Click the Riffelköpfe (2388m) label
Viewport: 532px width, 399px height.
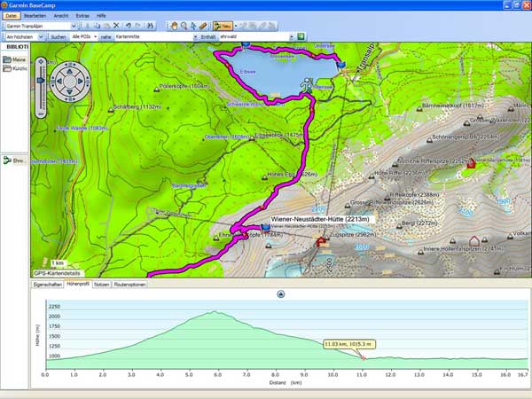414,195
